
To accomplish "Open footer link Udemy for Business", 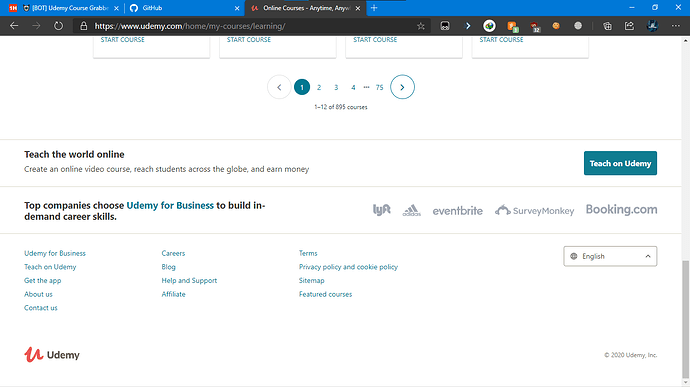I will (x=55, y=253).
